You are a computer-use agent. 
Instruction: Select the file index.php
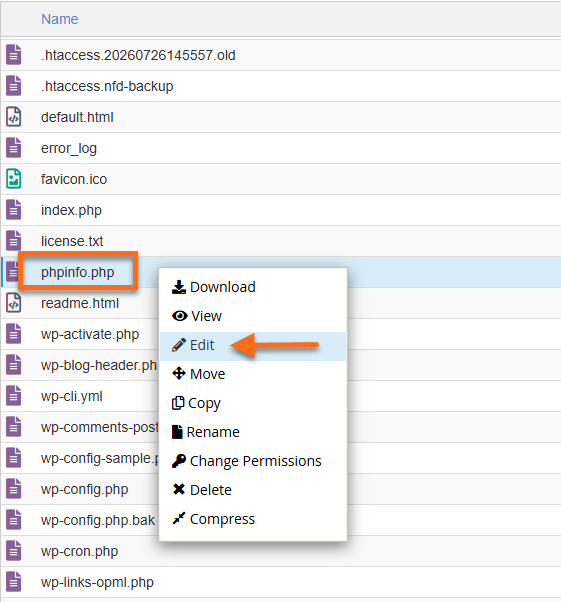71,210
